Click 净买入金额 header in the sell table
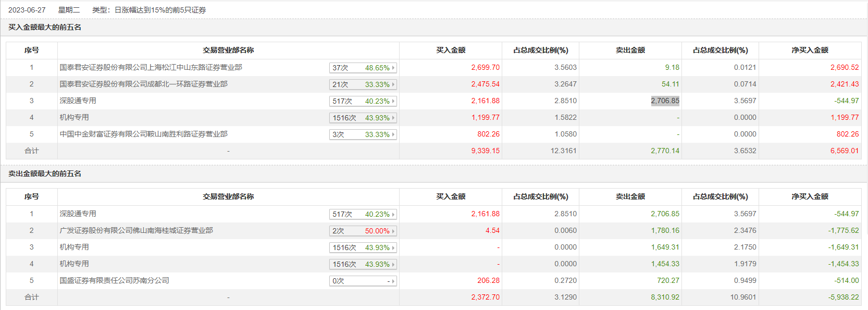Screen dimensions: 868x310 tap(810, 196)
